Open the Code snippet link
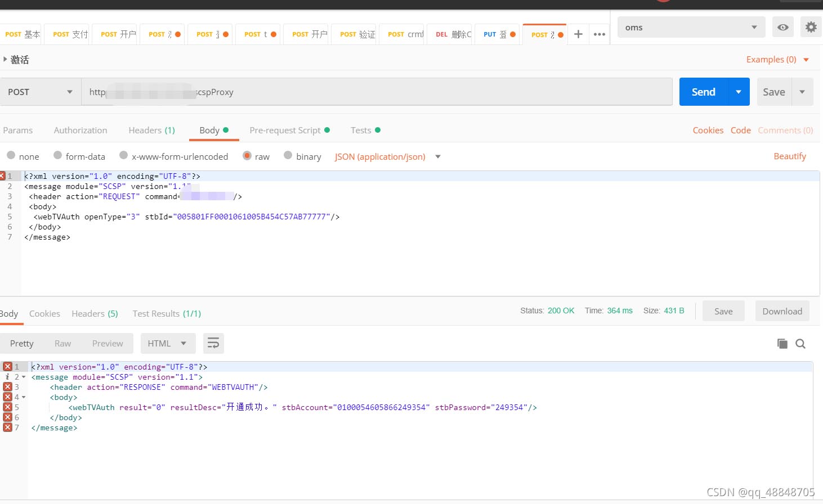The height and width of the screenshot is (504, 823). click(741, 130)
